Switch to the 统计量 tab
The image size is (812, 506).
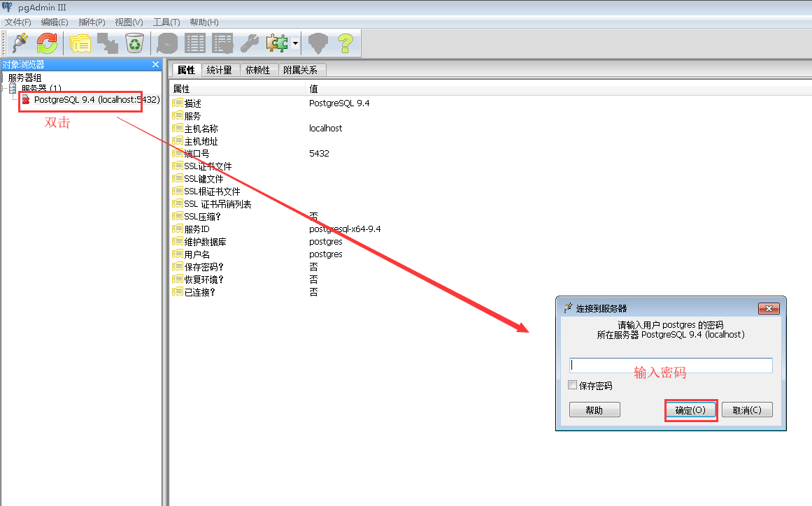tap(220, 71)
